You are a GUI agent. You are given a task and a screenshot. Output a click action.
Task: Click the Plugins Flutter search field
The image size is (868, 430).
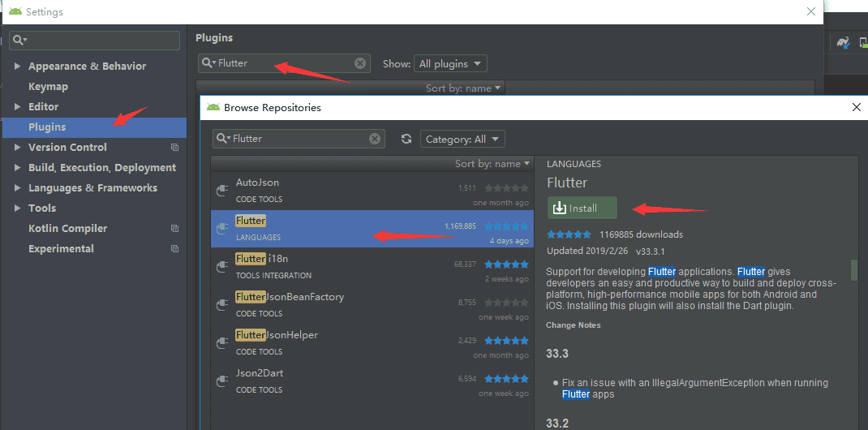tap(284, 63)
